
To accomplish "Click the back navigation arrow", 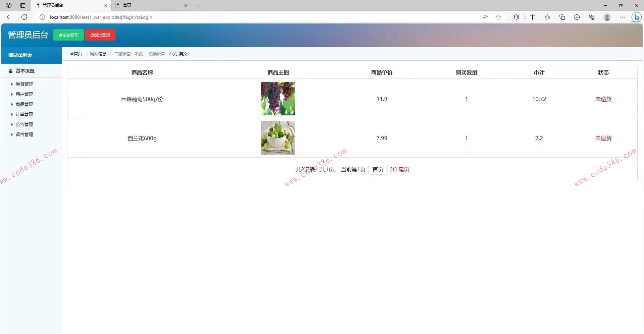I will click(9, 17).
